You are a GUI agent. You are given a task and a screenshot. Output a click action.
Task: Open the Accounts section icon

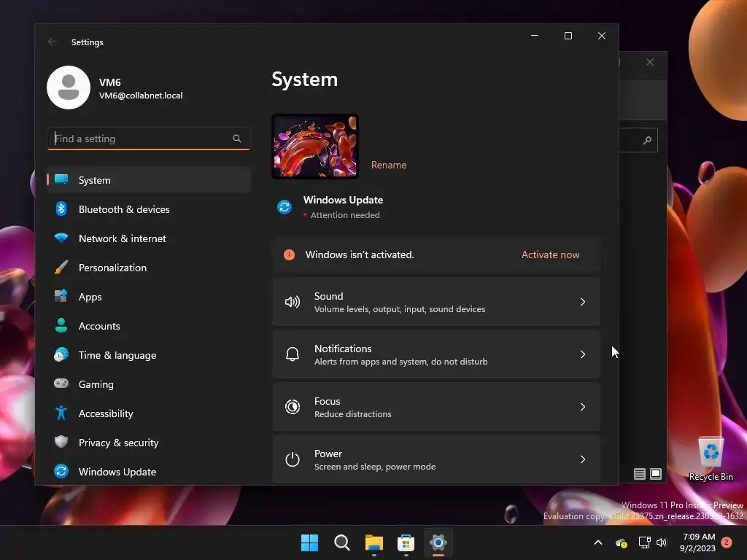pyautogui.click(x=61, y=325)
